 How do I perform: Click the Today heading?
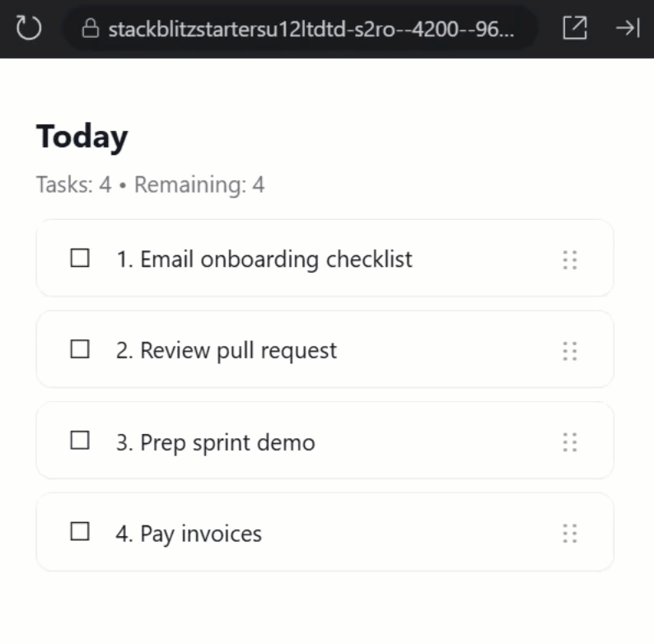[x=82, y=137]
